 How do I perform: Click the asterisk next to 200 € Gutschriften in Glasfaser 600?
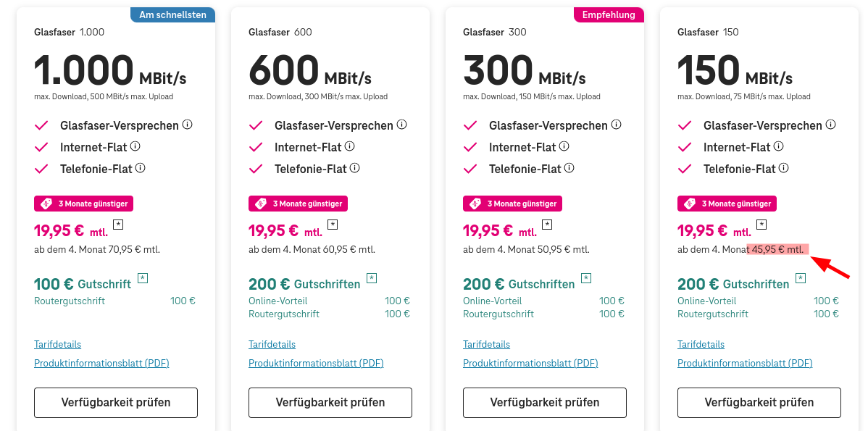[x=372, y=277]
